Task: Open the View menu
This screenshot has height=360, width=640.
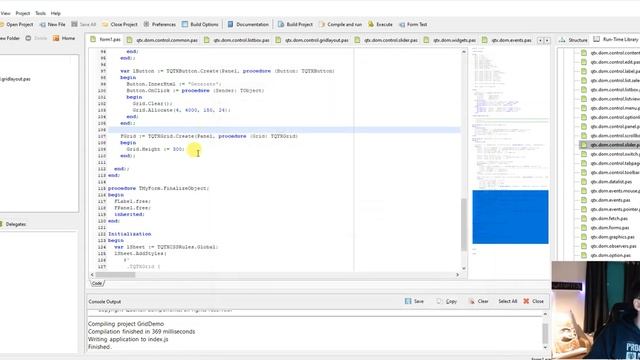Action: pyautogui.click(x=5, y=13)
